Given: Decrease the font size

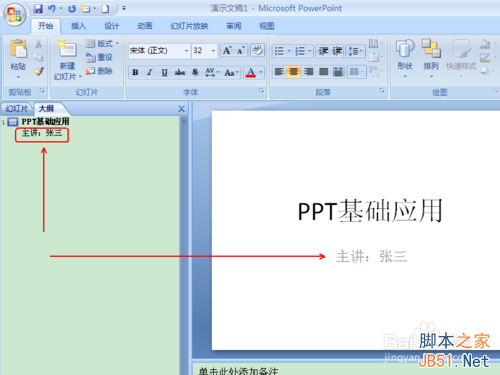Looking at the screenshot, I should coord(241,51).
